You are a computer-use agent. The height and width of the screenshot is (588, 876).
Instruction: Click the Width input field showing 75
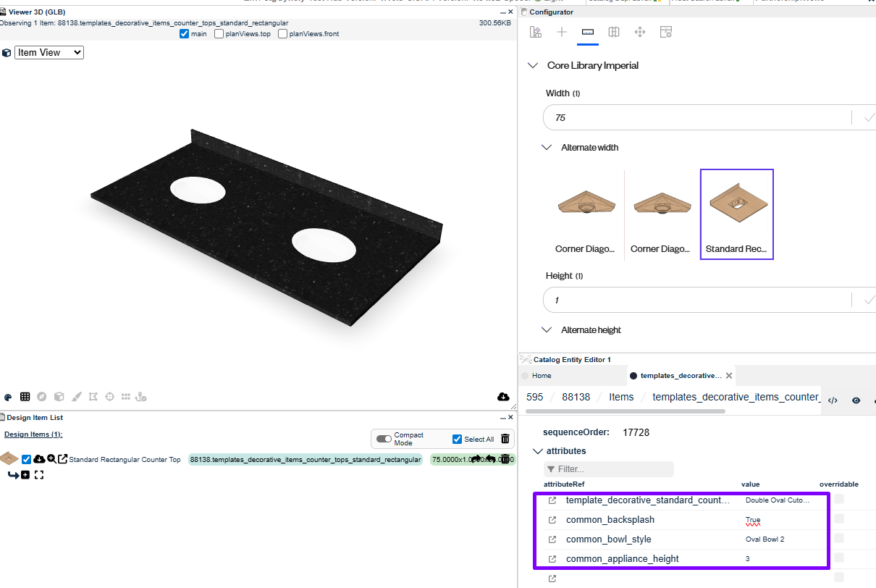tap(697, 118)
